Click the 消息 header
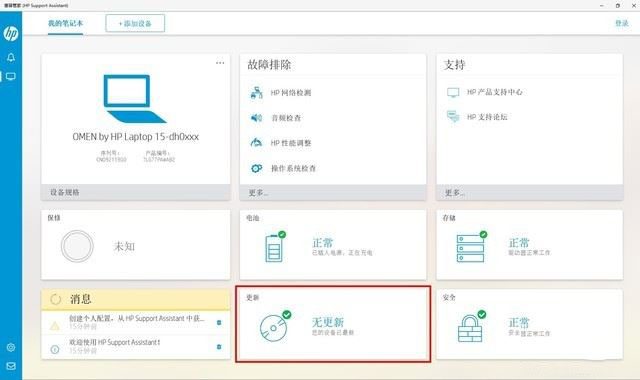Image resolution: width=640 pixels, height=380 pixels. (136, 300)
